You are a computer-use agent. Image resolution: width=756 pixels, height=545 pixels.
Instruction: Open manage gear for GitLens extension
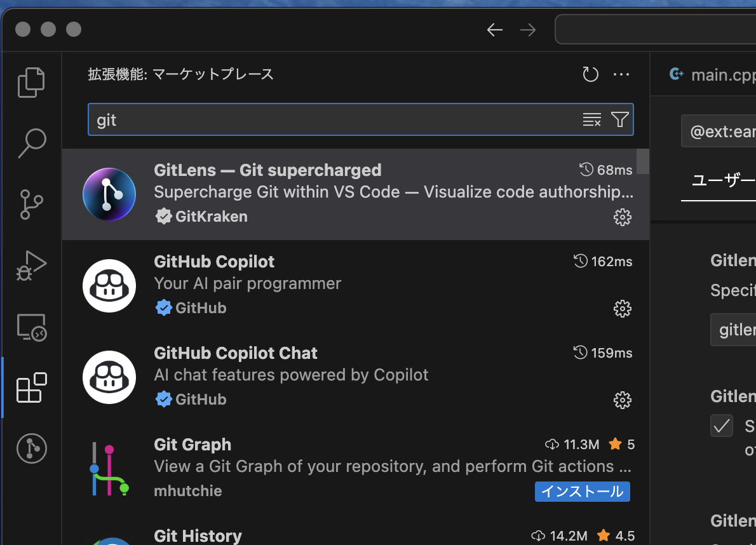(x=623, y=217)
